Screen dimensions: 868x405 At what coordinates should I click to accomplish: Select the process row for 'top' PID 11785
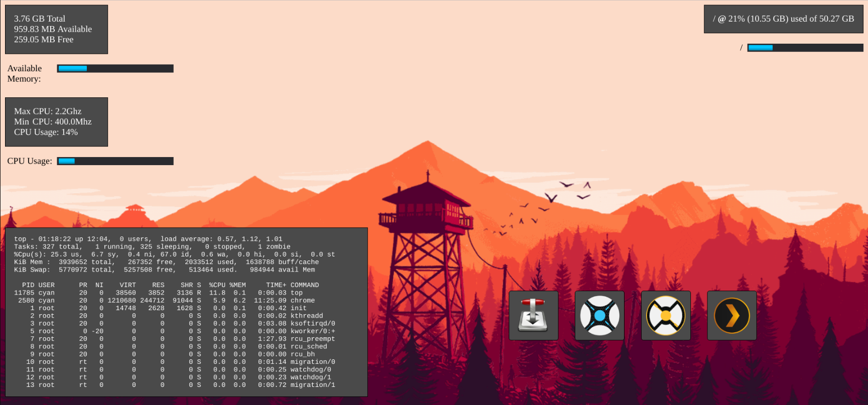tap(158, 293)
